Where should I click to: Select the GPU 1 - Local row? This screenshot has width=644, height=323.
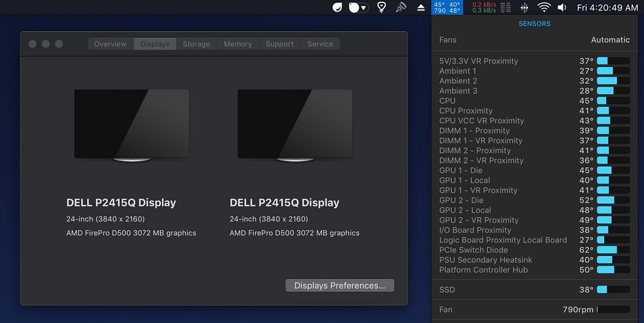point(535,181)
